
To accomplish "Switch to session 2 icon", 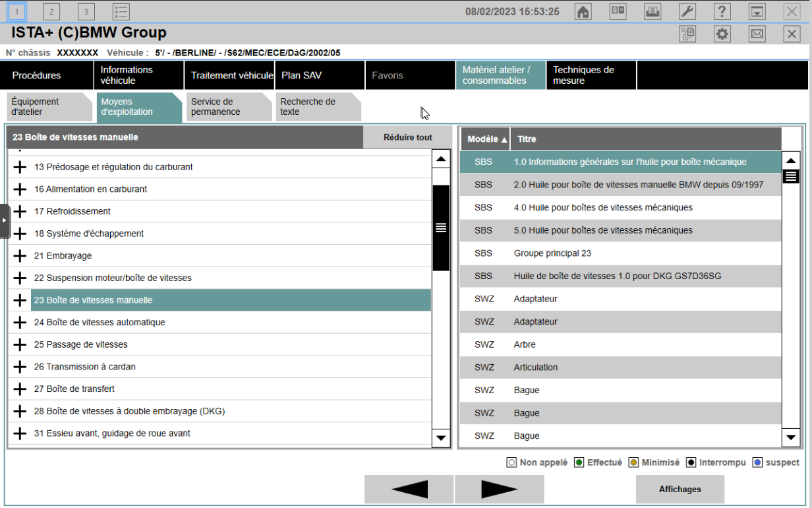I will pyautogui.click(x=51, y=11).
